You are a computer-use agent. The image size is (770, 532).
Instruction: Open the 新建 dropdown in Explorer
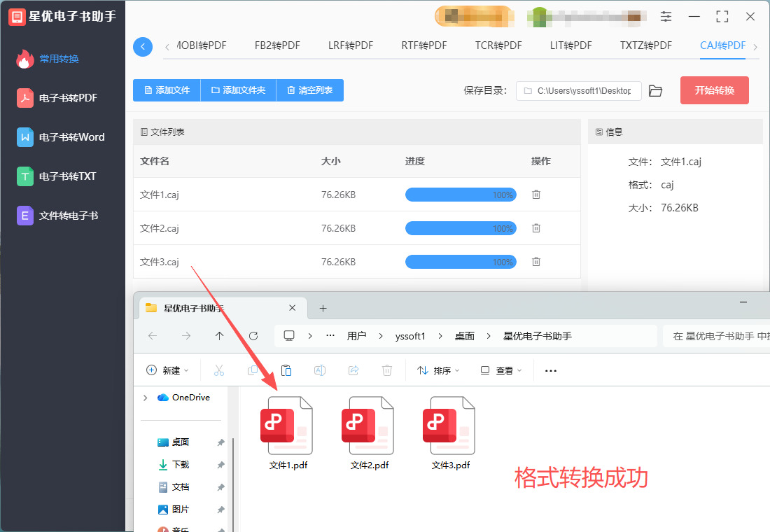click(x=167, y=370)
